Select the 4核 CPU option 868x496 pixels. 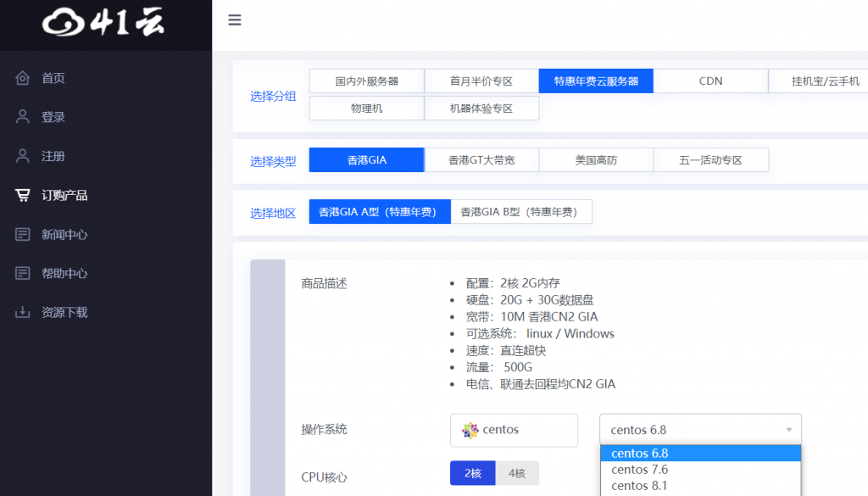[517, 473]
